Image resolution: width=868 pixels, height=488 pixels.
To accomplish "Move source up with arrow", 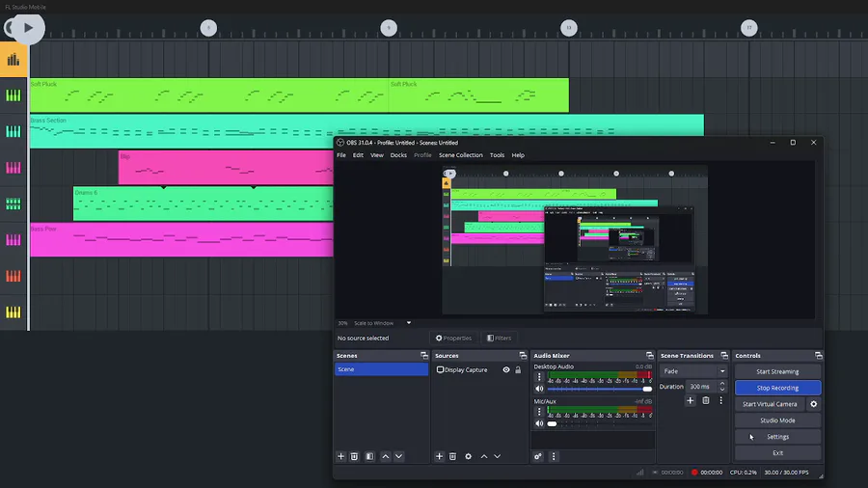I will click(484, 456).
